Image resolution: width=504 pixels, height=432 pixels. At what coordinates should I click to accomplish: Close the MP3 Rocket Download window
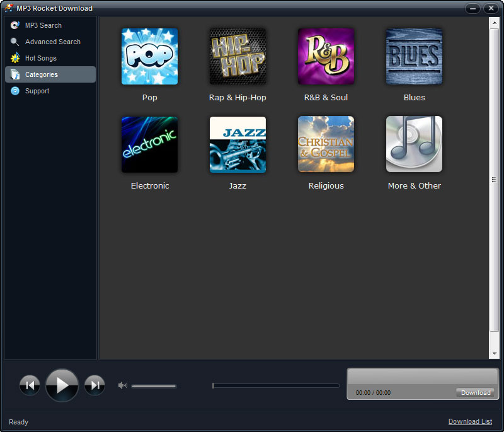(491, 8)
